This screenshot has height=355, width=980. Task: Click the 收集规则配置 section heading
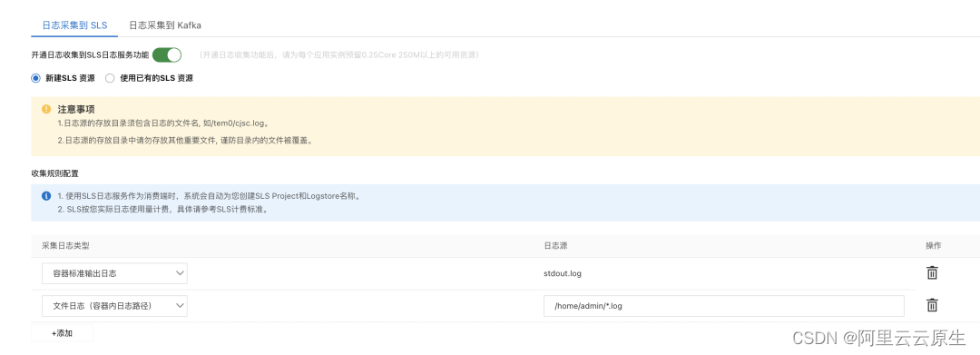[x=55, y=173]
